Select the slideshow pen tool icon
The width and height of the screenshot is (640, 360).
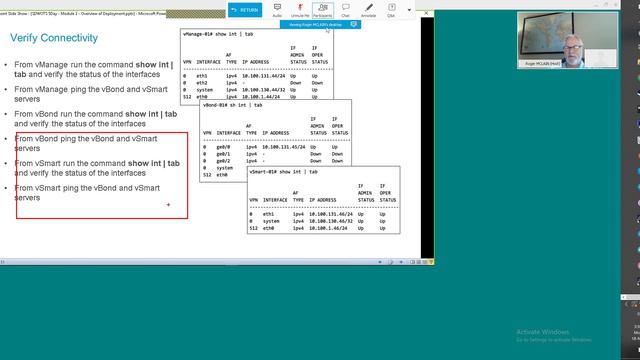tap(391, 262)
